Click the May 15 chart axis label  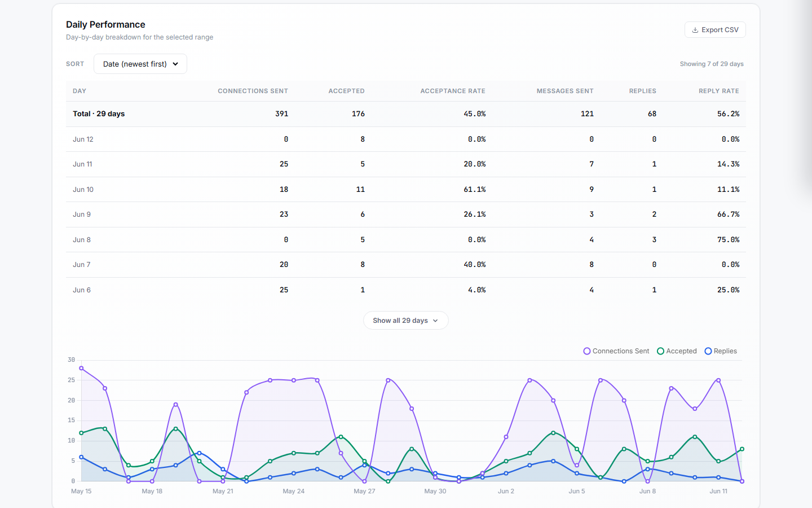(x=81, y=492)
